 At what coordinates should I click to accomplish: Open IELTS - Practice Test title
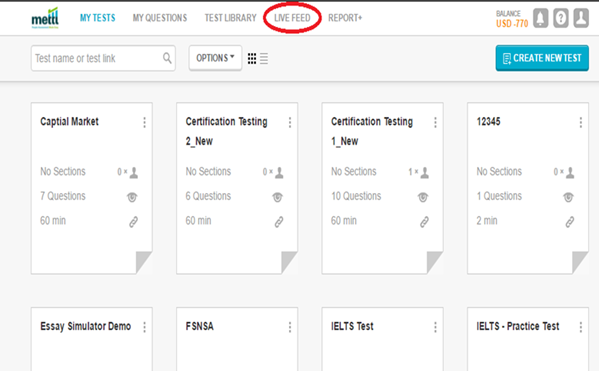pyautogui.click(x=518, y=326)
